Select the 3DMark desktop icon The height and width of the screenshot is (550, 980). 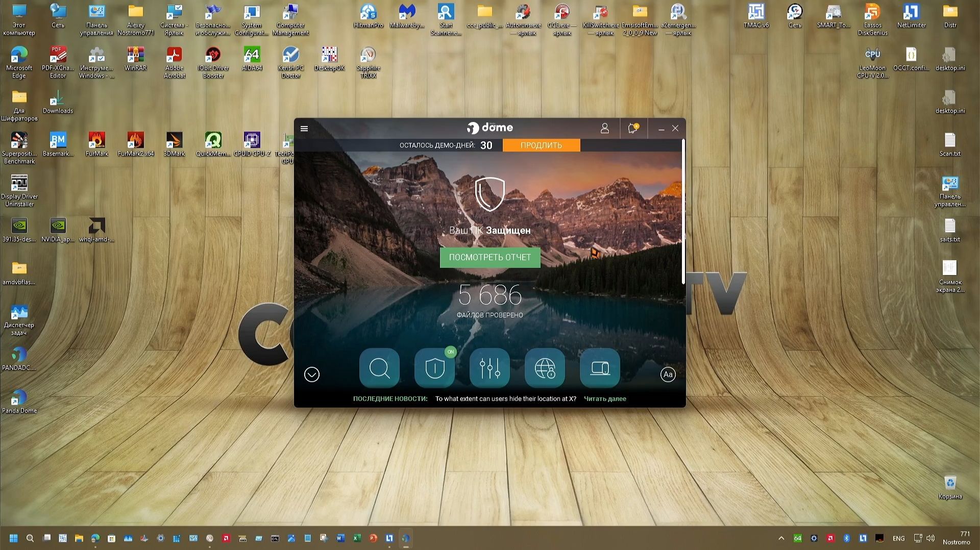click(174, 144)
